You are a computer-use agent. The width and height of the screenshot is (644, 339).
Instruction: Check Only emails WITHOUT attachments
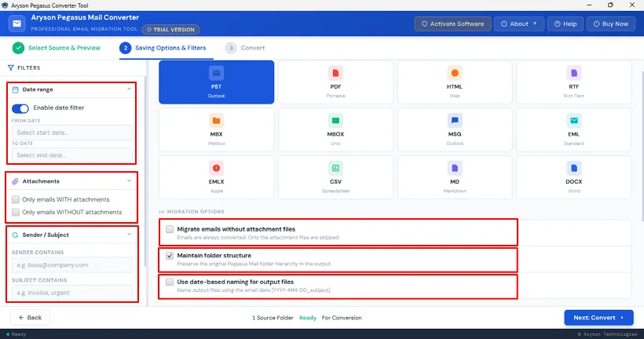point(16,212)
